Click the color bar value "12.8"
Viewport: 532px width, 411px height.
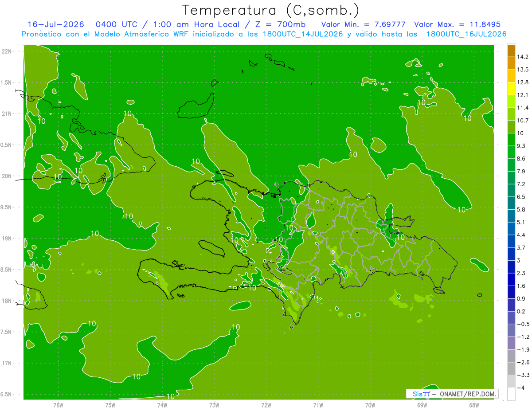click(523, 82)
